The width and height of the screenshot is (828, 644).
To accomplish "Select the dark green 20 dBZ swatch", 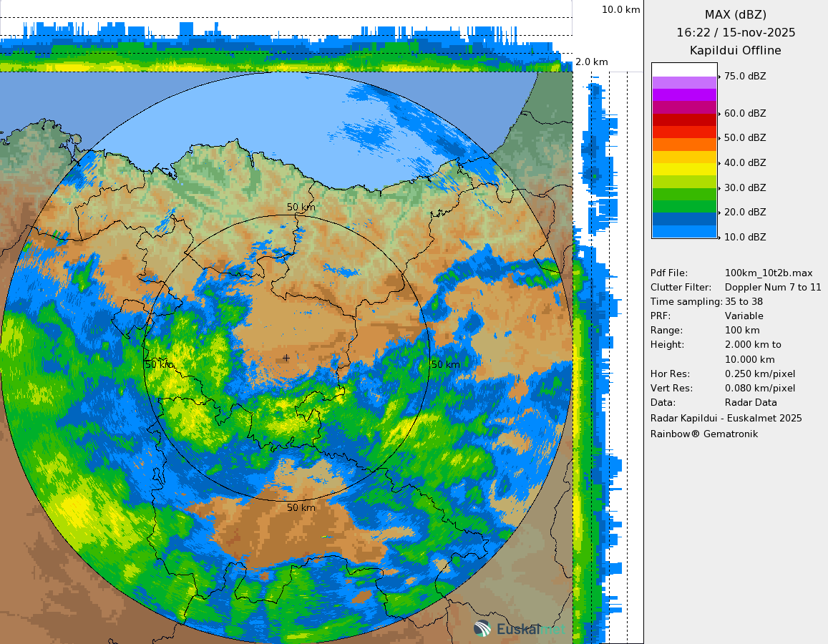I will pos(684,207).
